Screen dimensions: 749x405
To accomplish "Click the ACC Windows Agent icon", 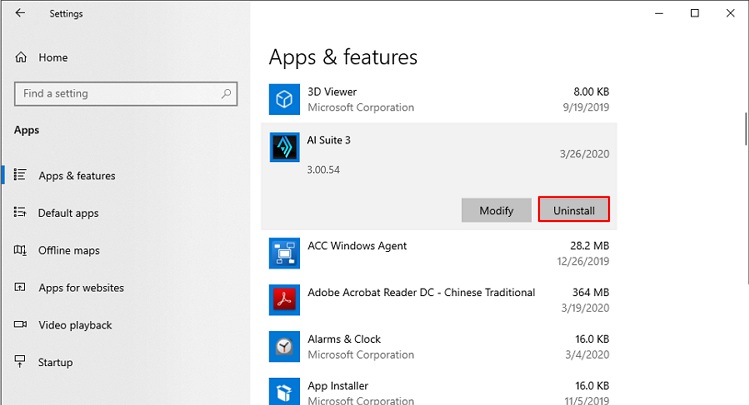I will [x=284, y=253].
